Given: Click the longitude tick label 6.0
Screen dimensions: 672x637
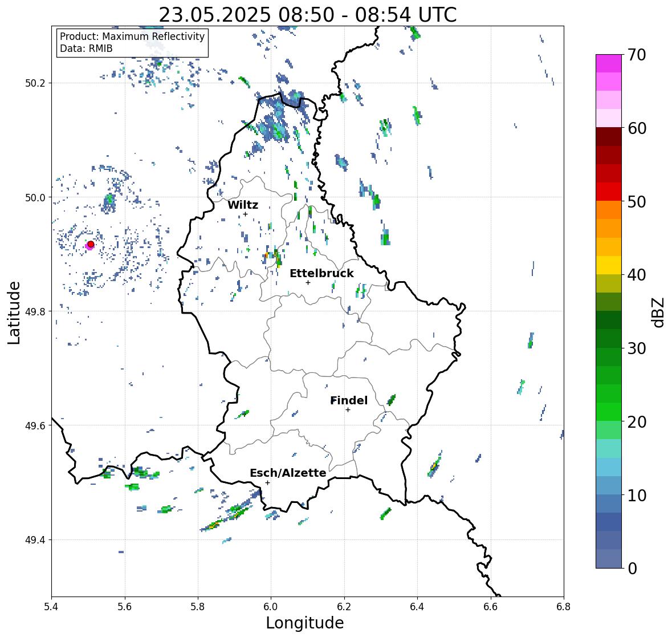Looking at the screenshot, I should tap(271, 607).
